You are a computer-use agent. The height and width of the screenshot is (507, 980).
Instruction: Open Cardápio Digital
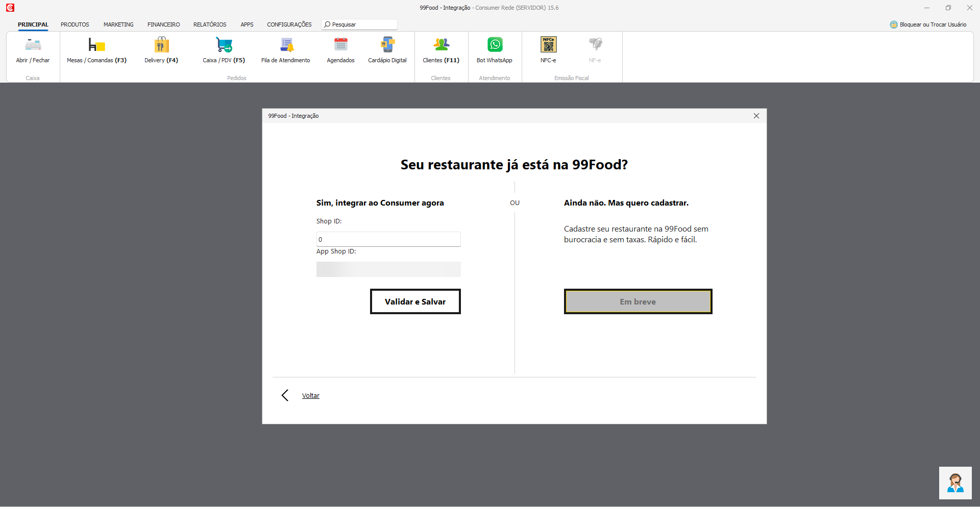(x=387, y=46)
